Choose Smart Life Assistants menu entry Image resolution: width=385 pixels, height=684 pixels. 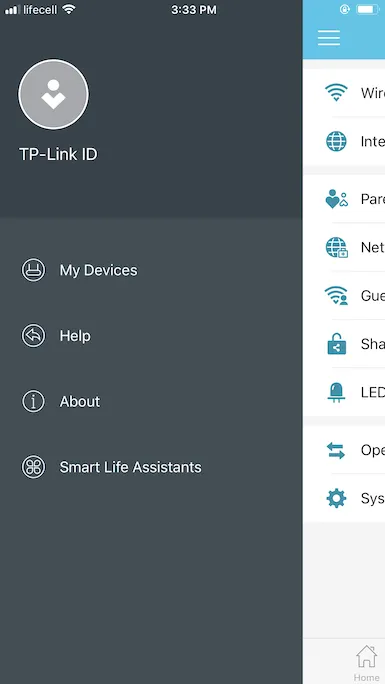130,467
